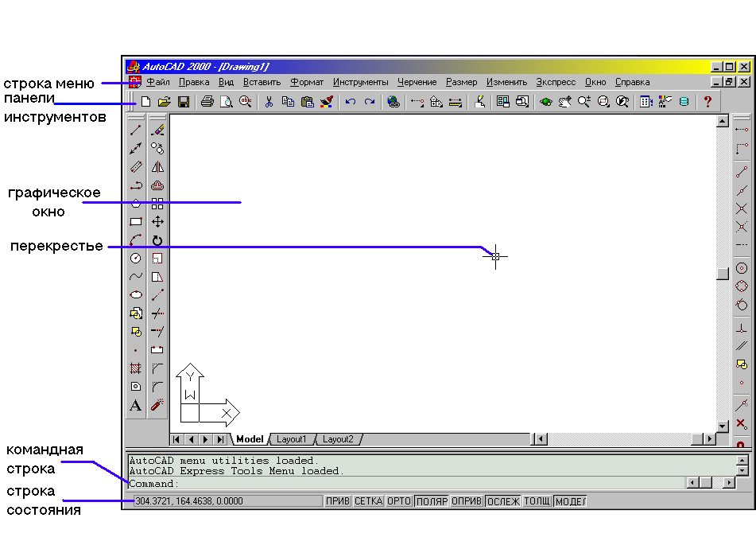Switch to the Model tab

pos(250,439)
